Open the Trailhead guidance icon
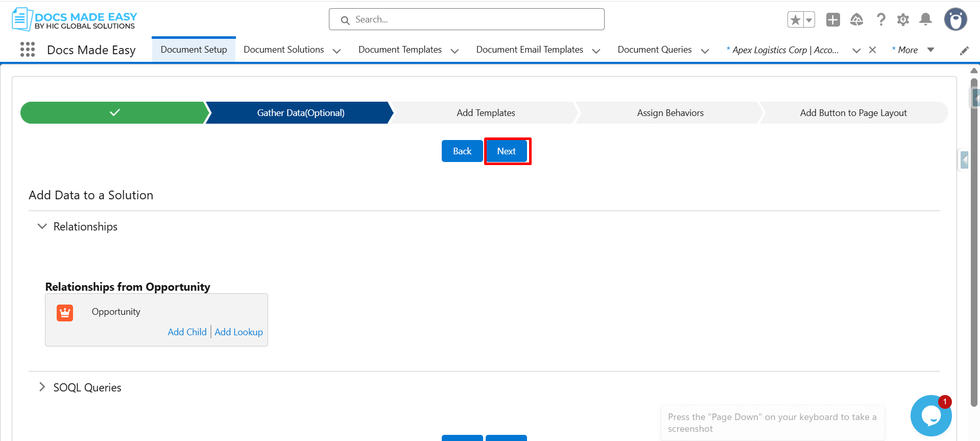The image size is (980, 441). [856, 20]
